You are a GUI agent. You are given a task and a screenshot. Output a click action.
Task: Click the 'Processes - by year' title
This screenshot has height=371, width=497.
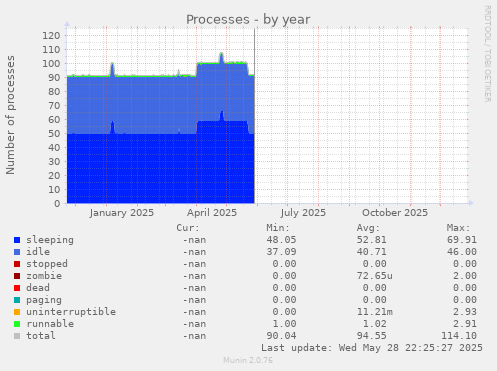[x=248, y=20]
